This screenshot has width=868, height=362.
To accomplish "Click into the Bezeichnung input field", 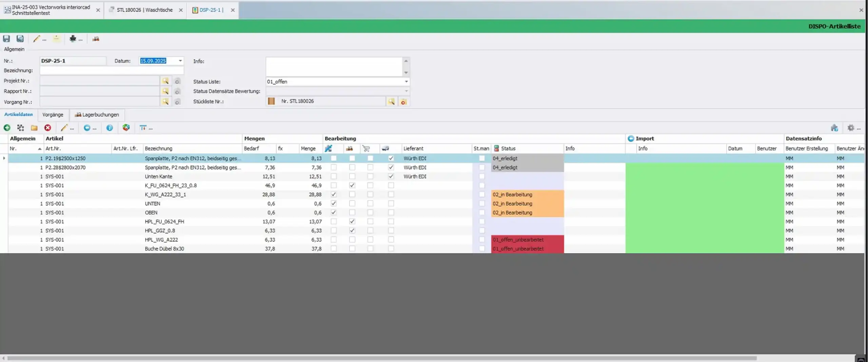I will [x=112, y=71].
